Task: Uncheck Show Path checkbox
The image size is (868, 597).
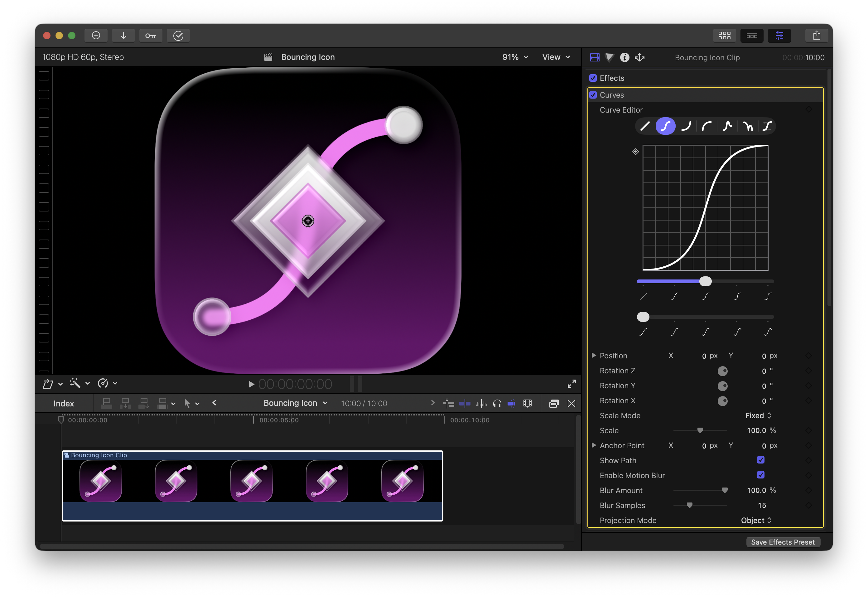Action: pyautogui.click(x=760, y=460)
